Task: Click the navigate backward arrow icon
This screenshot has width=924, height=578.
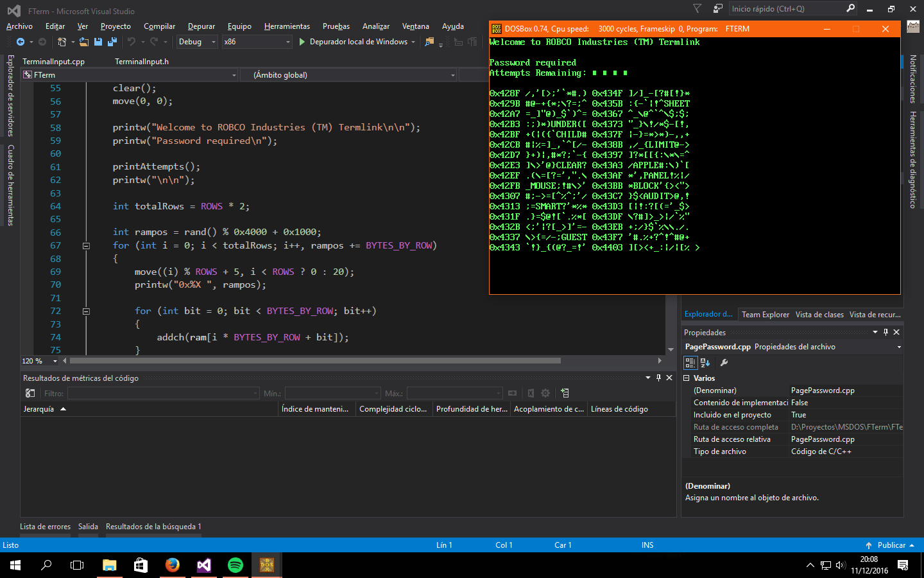Action: click(21, 42)
